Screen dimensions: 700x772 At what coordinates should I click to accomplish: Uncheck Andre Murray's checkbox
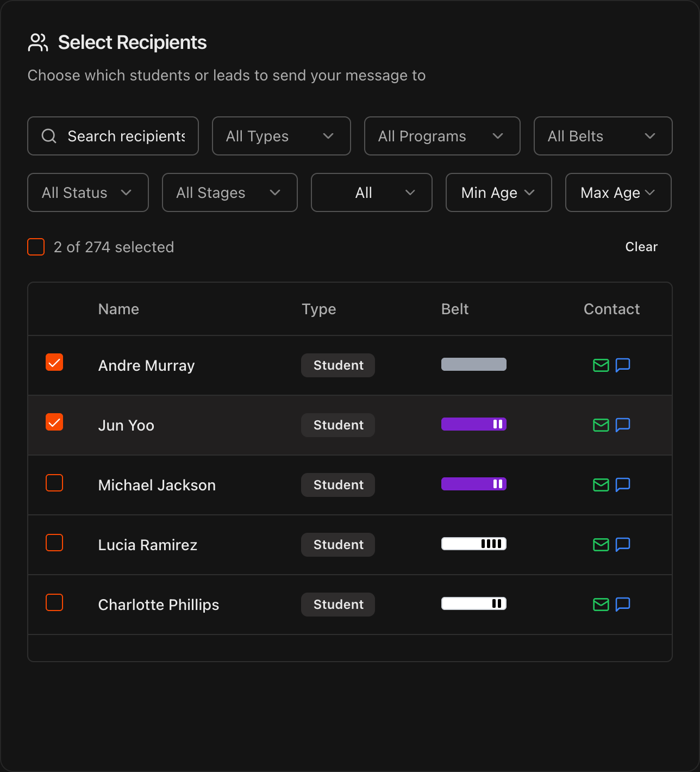[54, 362]
